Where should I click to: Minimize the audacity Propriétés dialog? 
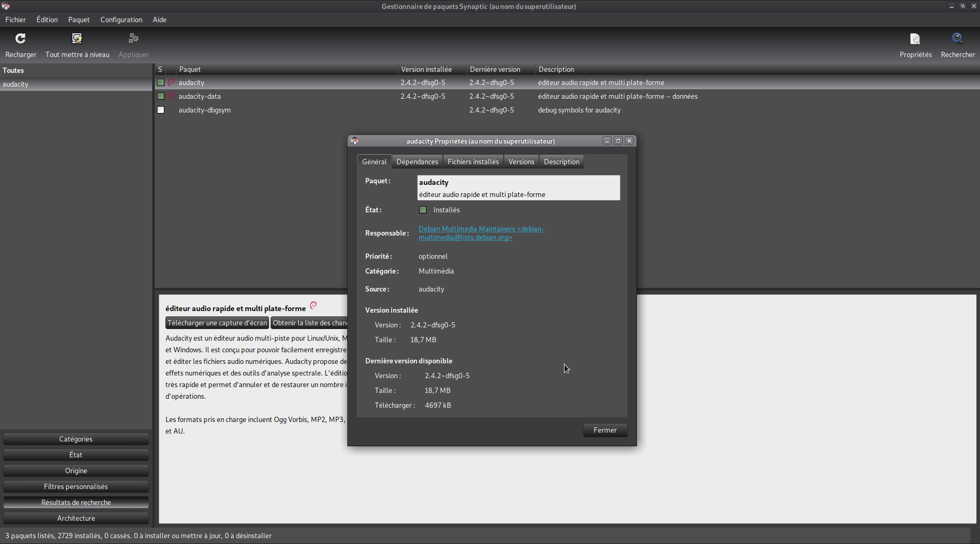click(607, 140)
